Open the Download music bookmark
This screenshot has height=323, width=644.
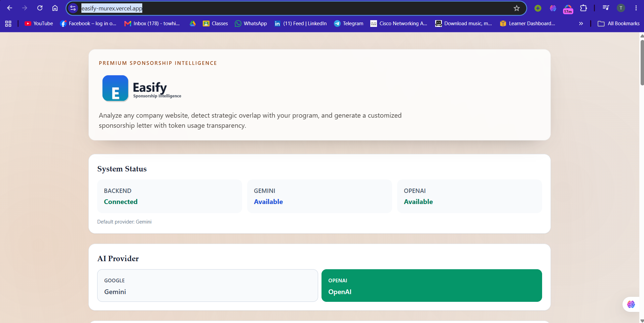click(x=463, y=24)
